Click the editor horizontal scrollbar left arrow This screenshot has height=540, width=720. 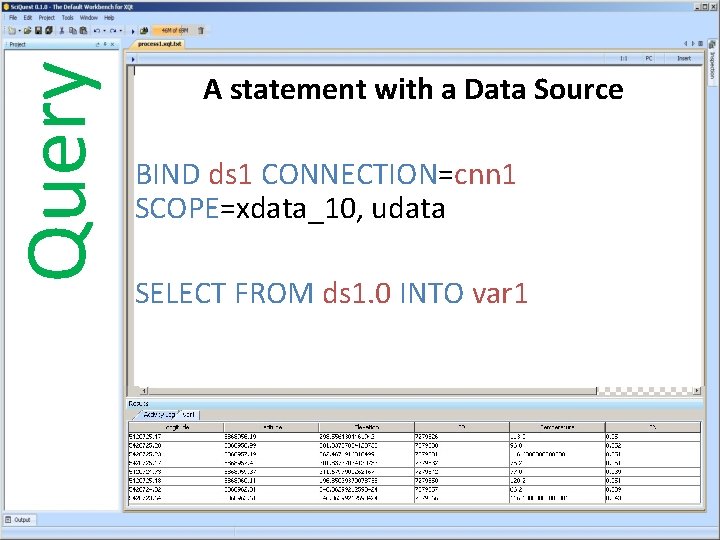[144, 391]
